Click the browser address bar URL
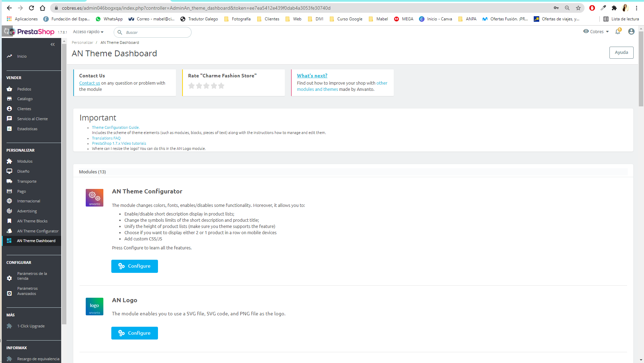Viewport: 644px width, 363px height. 196,8
